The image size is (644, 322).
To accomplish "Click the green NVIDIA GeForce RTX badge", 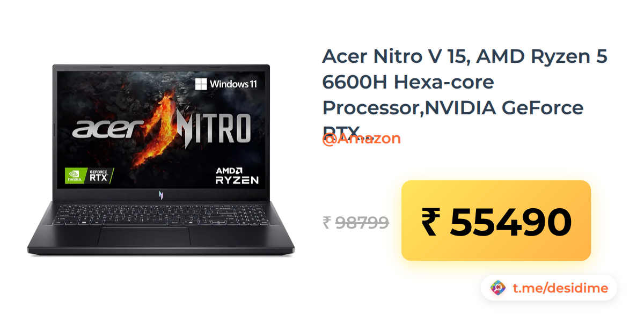I will pyautogui.click(x=89, y=176).
